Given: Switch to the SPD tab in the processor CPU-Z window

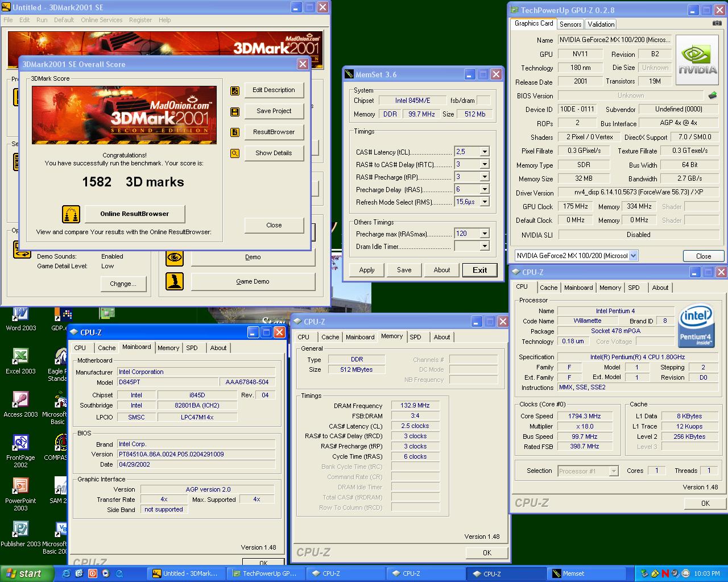Looking at the screenshot, I should (x=634, y=288).
